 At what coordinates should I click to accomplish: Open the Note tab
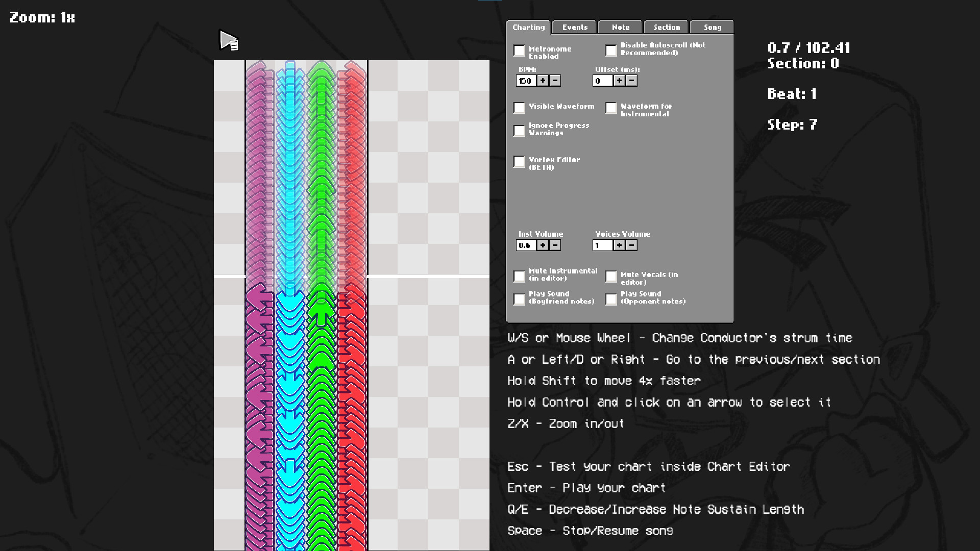point(621,28)
